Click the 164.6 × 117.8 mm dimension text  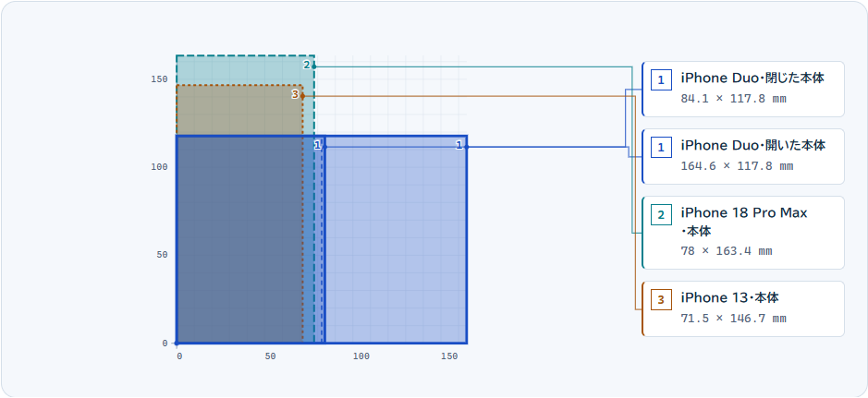pyautogui.click(x=737, y=166)
